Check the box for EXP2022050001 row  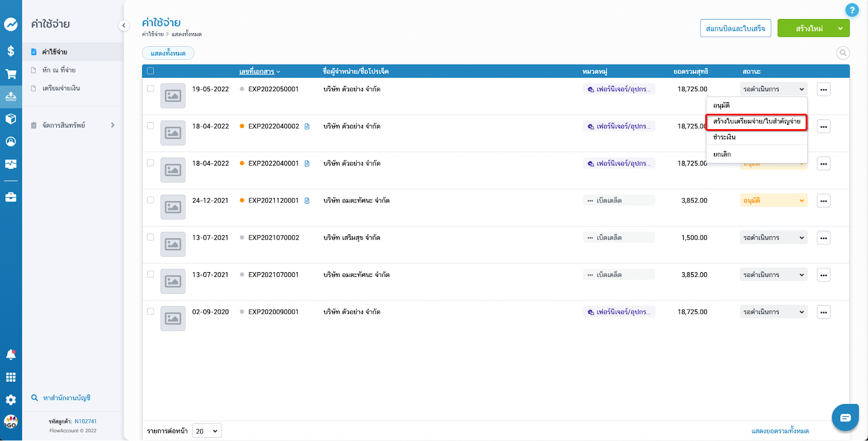click(x=150, y=89)
